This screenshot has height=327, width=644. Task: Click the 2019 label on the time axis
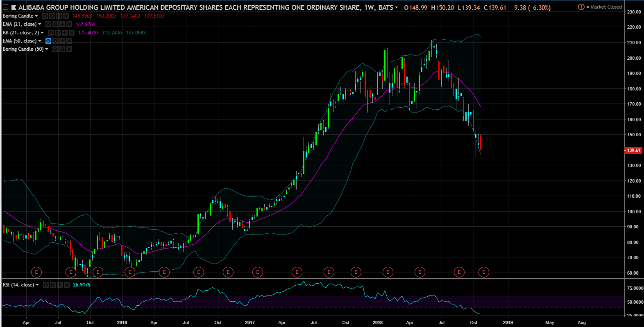(508, 322)
